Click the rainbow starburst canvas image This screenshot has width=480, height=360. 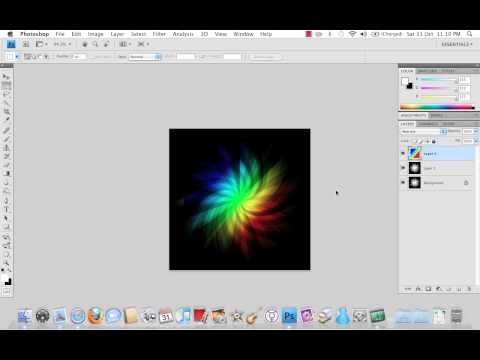point(239,199)
